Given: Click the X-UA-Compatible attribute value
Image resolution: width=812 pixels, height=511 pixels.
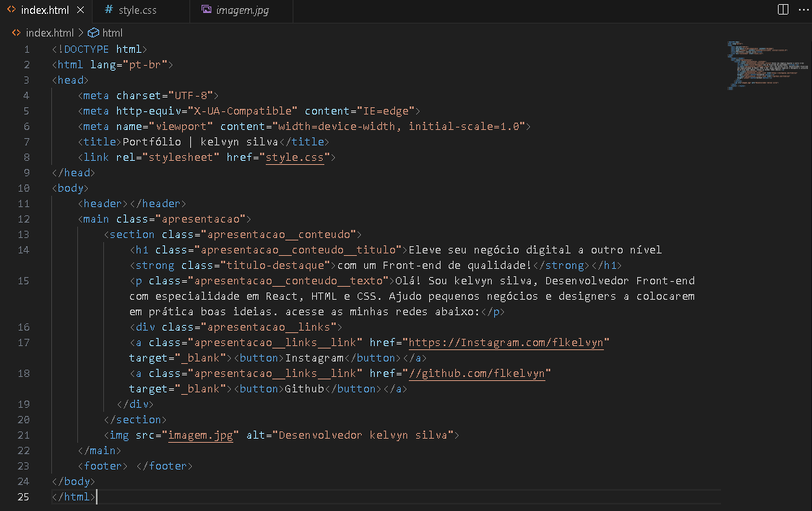Looking at the screenshot, I should pos(243,111).
